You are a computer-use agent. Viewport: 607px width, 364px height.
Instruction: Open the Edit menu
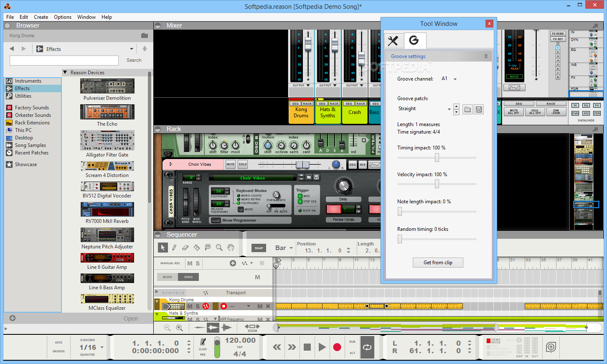point(24,17)
